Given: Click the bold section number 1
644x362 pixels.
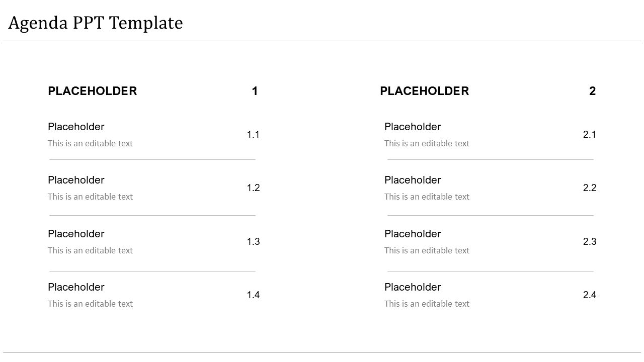Looking at the screenshot, I should 255,91.
